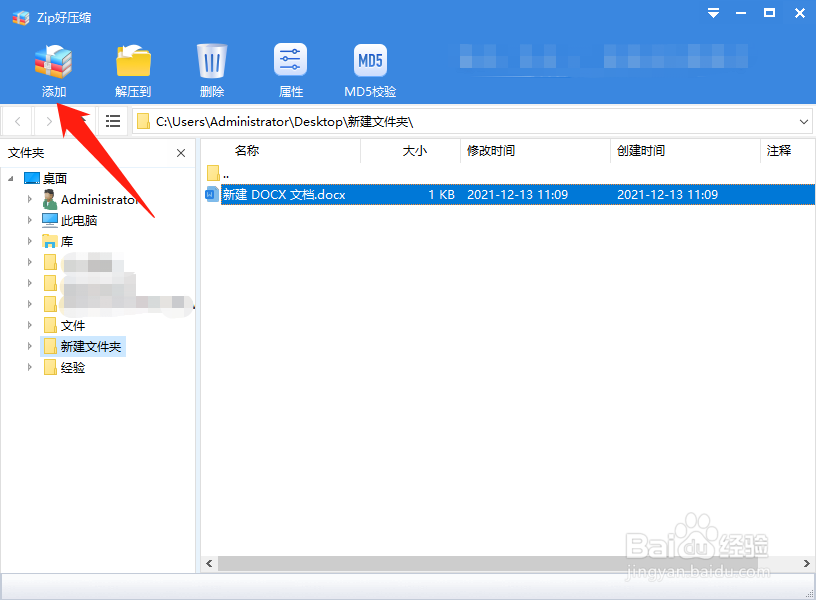816x600 pixels.
Task: Click the address path input field
Action: click(472, 122)
